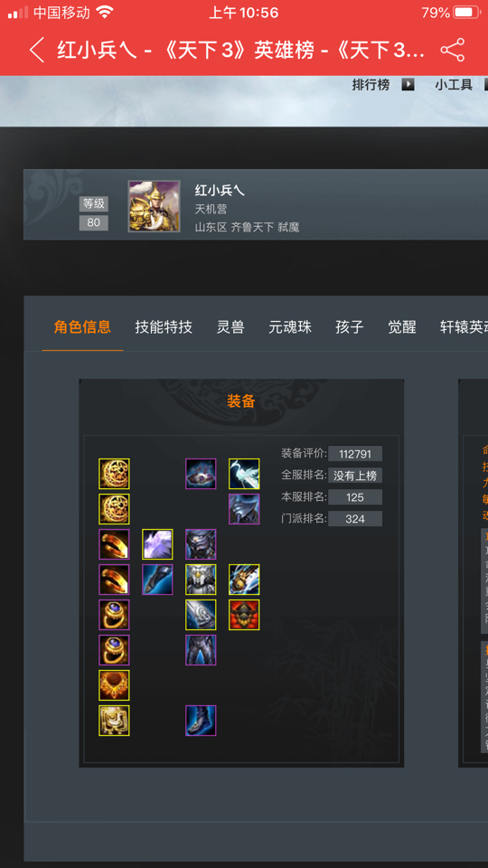Open the 灵兽 tab
Viewport: 488px width, 868px height.
(x=230, y=327)
